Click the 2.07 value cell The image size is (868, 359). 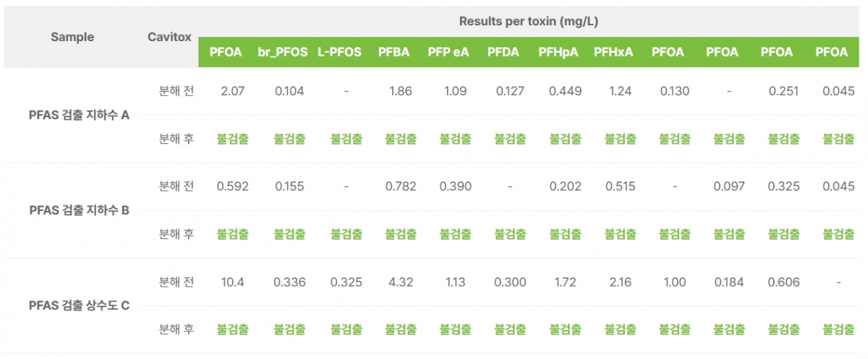pos(232,91)
